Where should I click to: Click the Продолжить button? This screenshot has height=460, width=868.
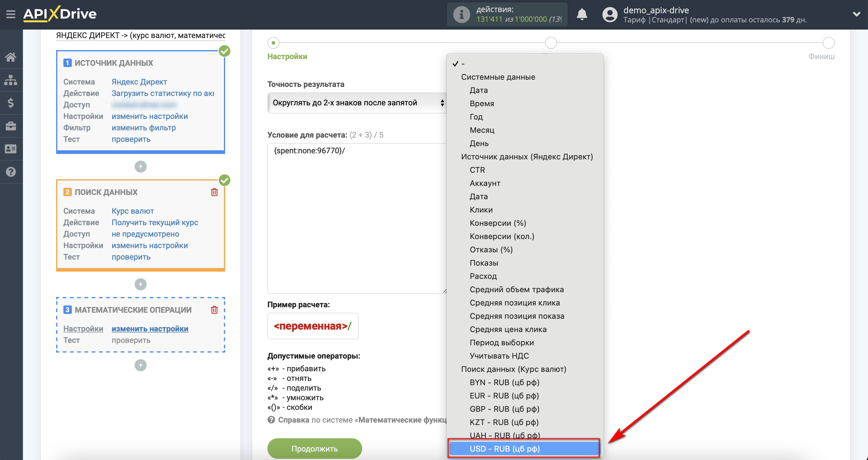click(314, 449)
